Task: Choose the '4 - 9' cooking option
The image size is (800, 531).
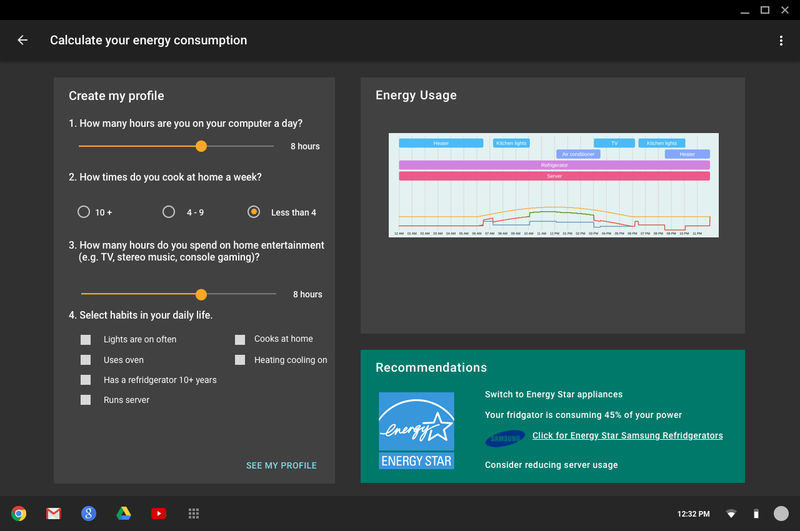Action: (x=169, y=212)
